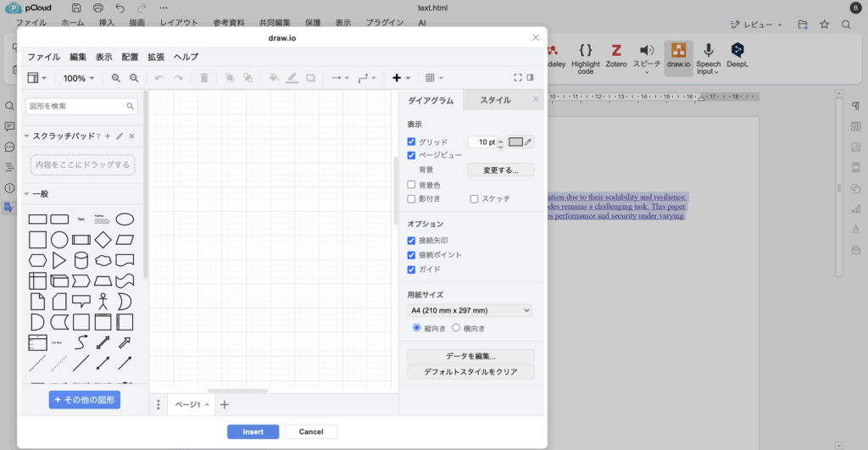Click the zoom in magnifier icon
The image size is (868, 450).
pos(116,78)
